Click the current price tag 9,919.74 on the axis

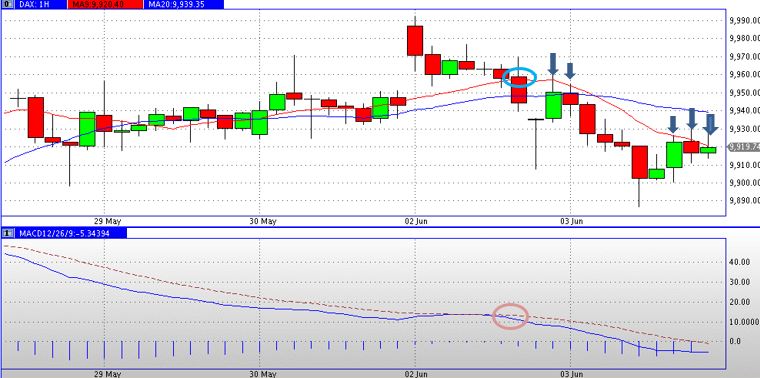point(744,146)
